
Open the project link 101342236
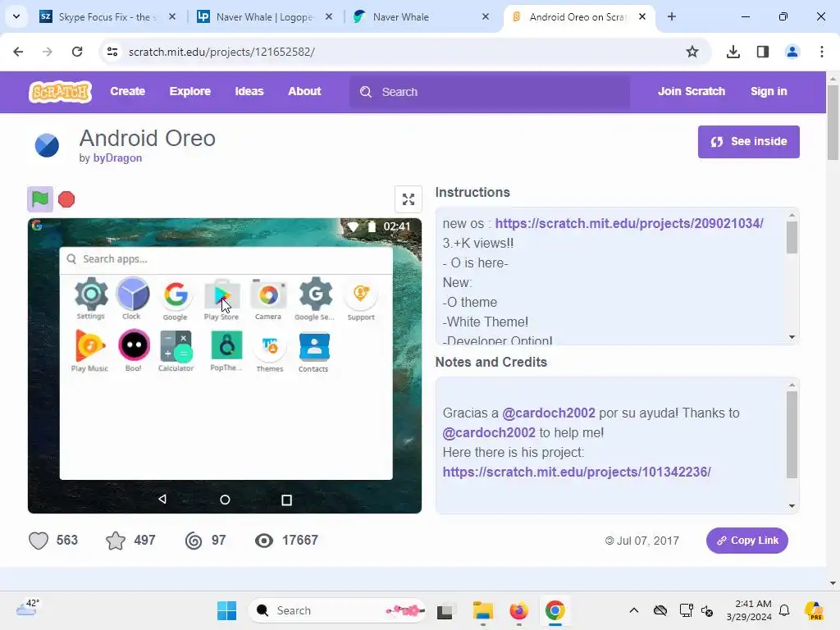[577, 472]
